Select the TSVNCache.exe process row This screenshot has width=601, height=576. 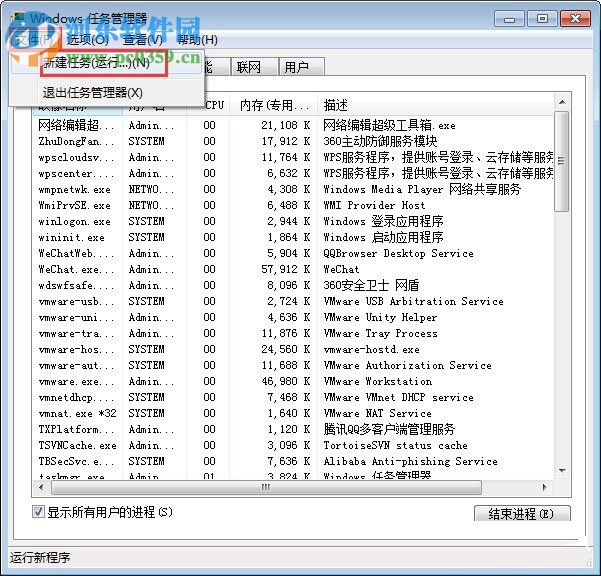click(293, 445)
